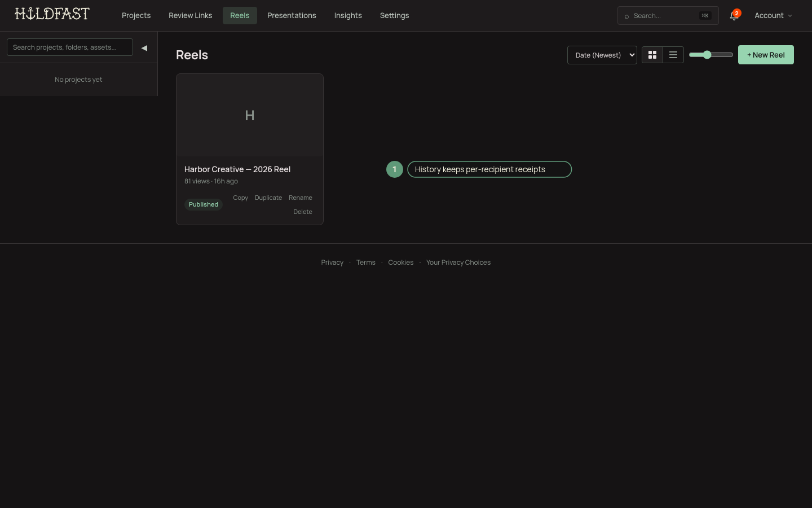Open the Review Links tab

tap(191, 16)
